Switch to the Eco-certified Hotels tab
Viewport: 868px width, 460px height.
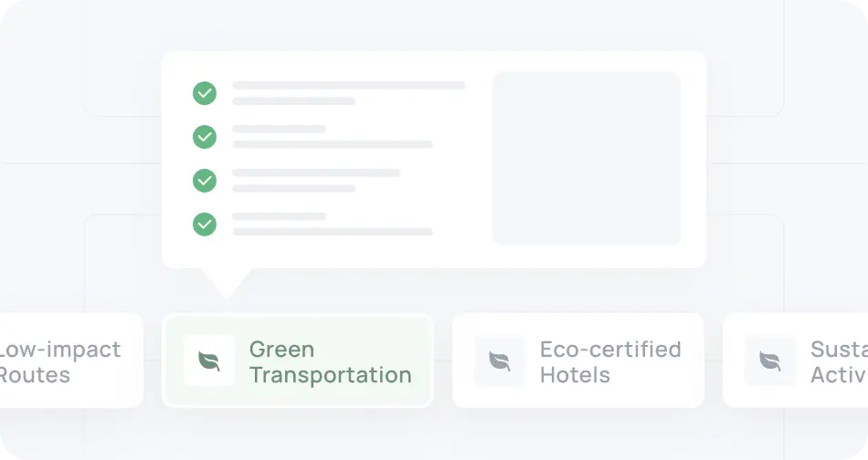pos(609,361)
